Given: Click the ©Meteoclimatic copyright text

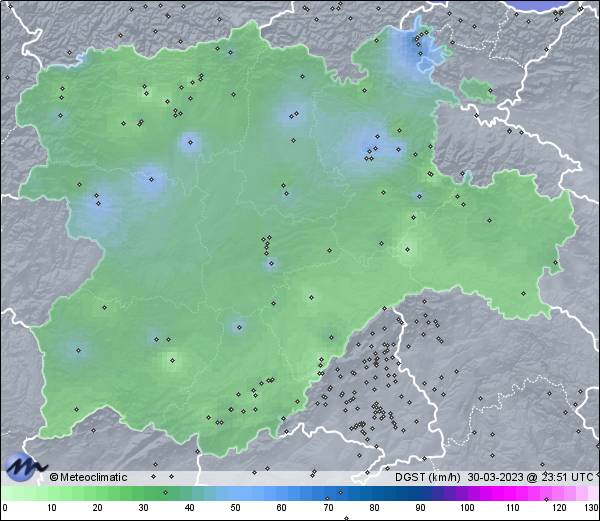Looking at the screenshot, I should 88,477.
